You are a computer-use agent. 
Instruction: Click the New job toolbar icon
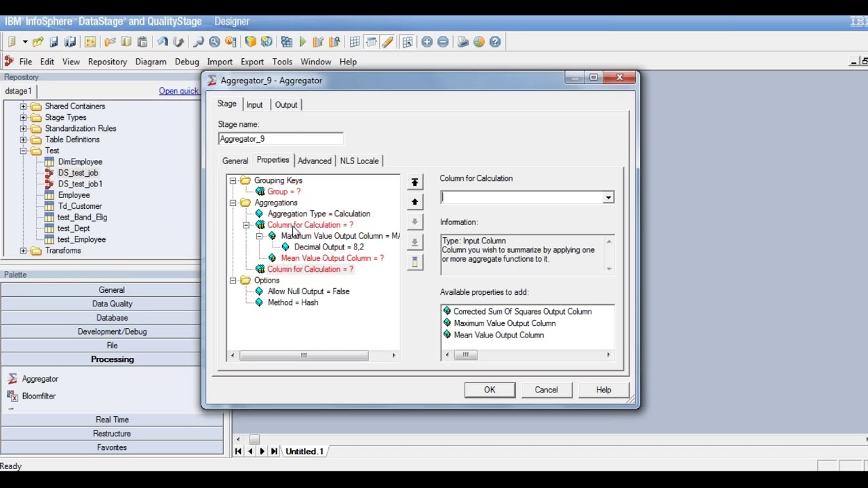click(12, 42)
